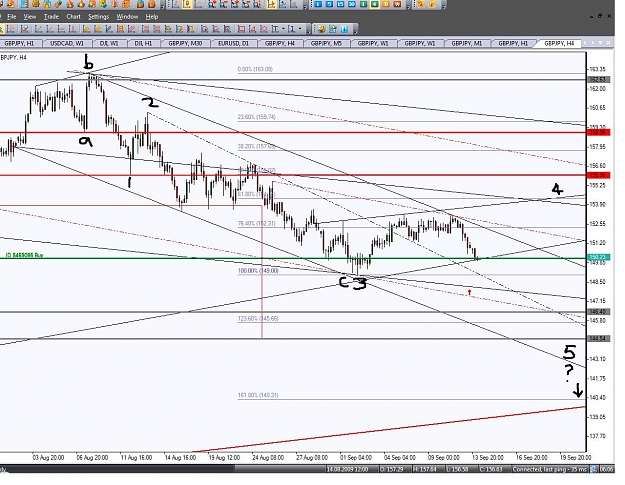
Task: Open the Help menu
Action: coord(152,17)
